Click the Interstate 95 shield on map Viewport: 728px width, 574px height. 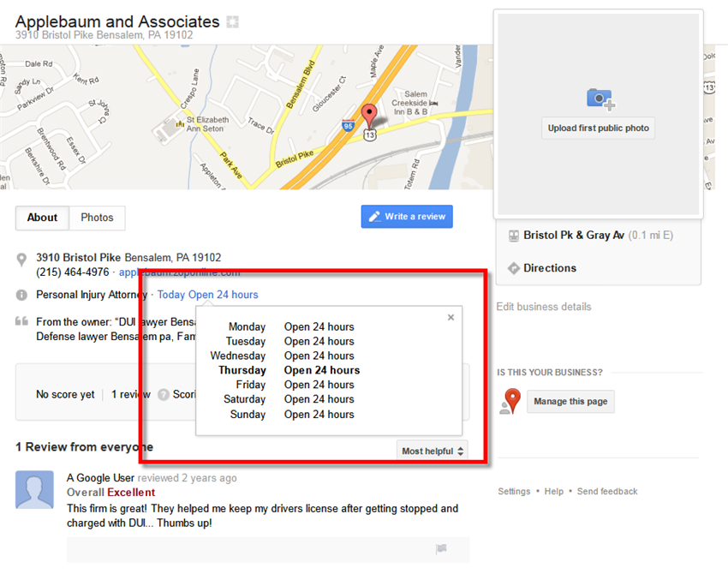349,125
